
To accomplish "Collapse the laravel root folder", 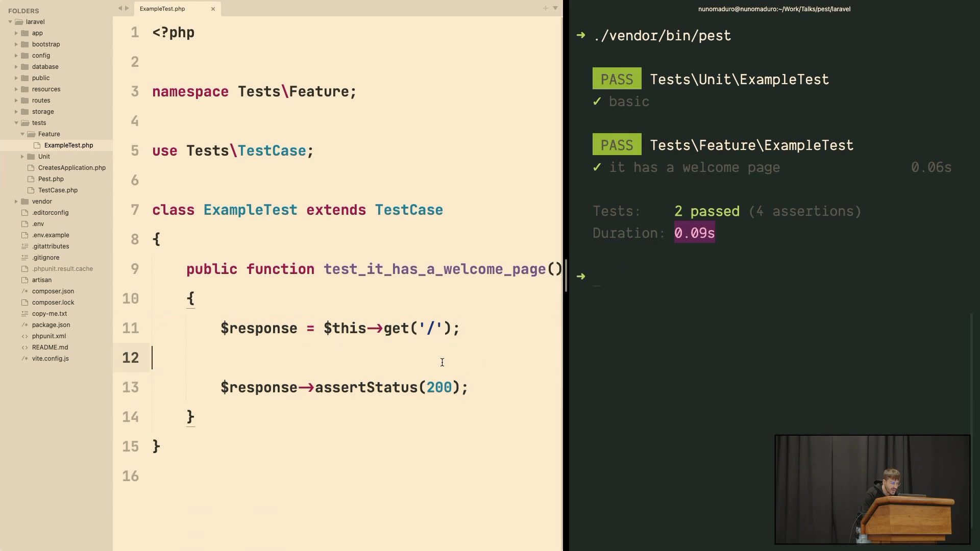I will [10, 22].
